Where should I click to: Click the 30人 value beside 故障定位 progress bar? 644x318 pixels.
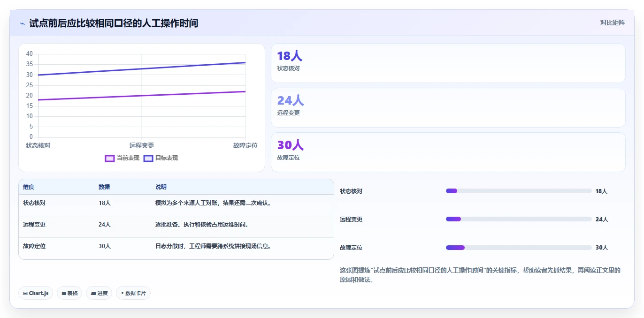pyautogui.click(x=601, y=248)
